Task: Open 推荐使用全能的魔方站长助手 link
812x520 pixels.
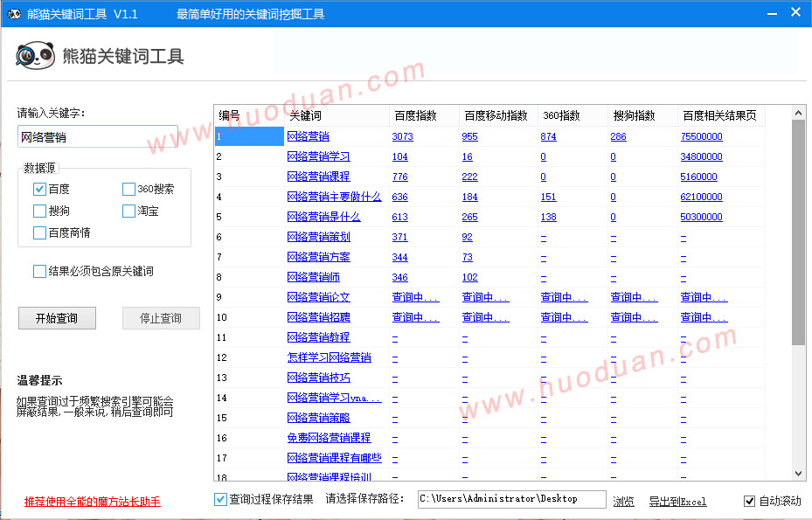Action: [x=92, y=502]
